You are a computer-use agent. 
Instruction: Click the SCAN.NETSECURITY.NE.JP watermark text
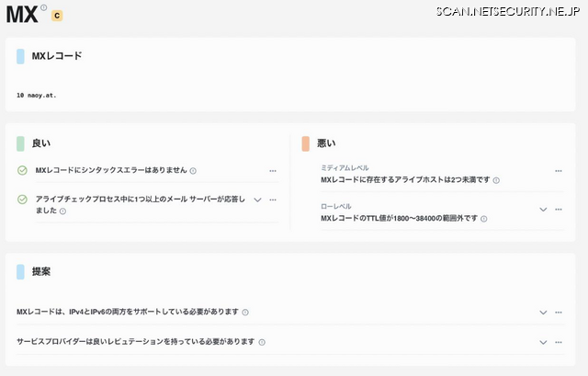point(508,10)
